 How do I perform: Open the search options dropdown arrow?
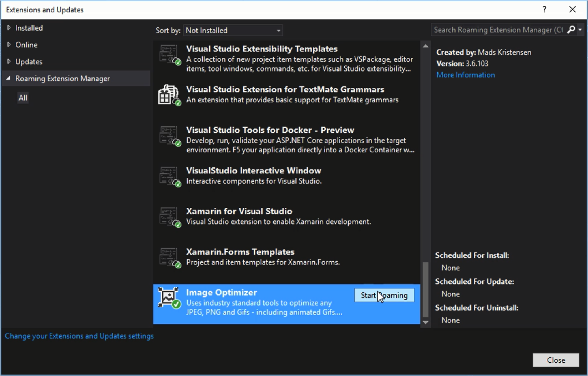click(580, 30)
